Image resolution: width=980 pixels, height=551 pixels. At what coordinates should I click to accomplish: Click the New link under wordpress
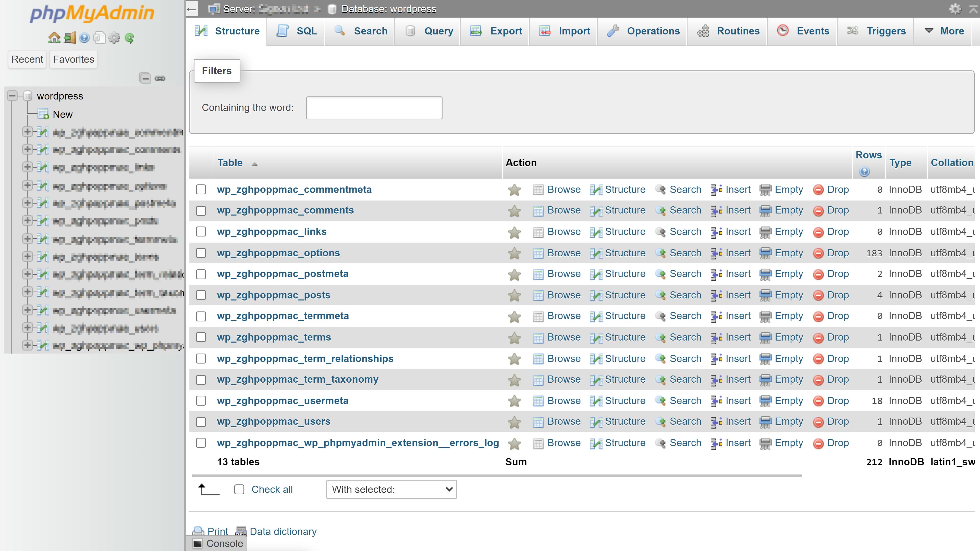coord(62,115)
